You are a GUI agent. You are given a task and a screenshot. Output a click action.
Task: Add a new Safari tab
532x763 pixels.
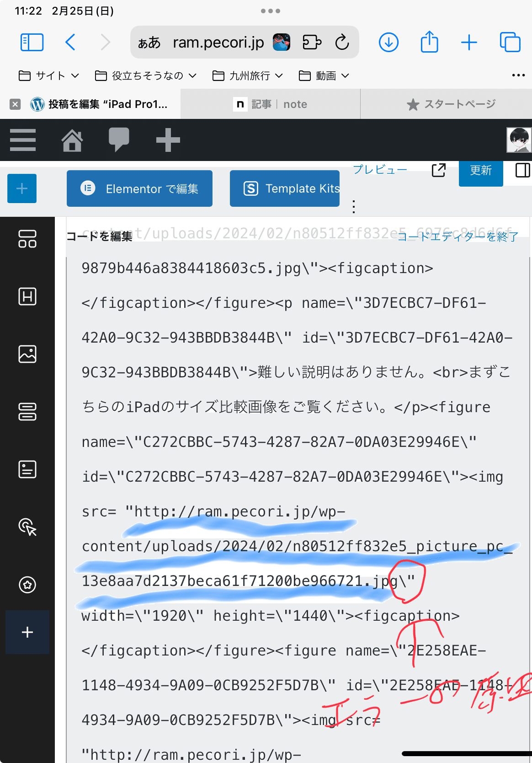tap(469, 43)
